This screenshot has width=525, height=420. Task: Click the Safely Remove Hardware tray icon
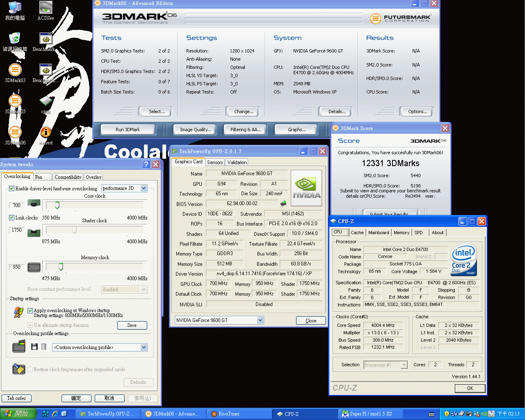point(462,414)
